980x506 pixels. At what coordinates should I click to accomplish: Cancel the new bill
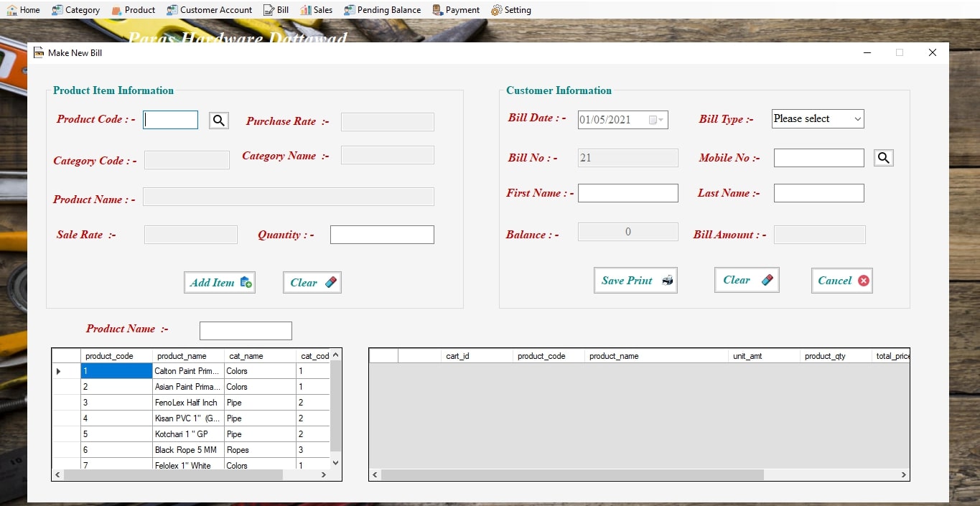[x=842, y=281]
